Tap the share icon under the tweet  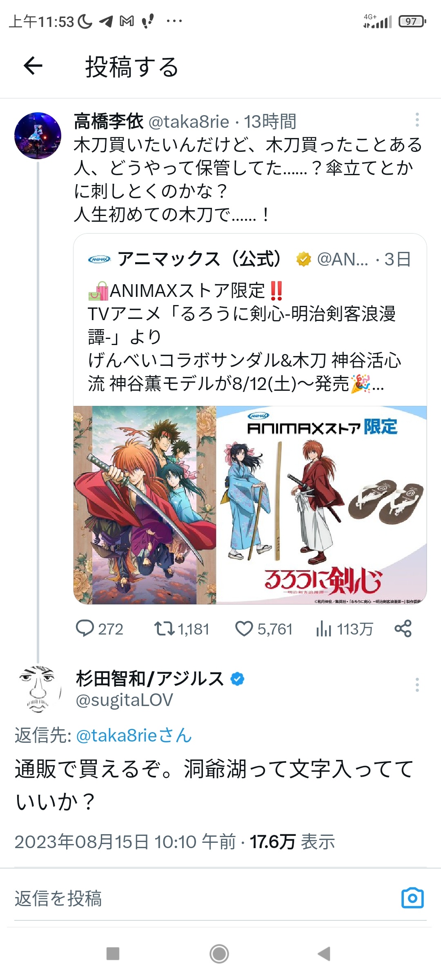403,629
